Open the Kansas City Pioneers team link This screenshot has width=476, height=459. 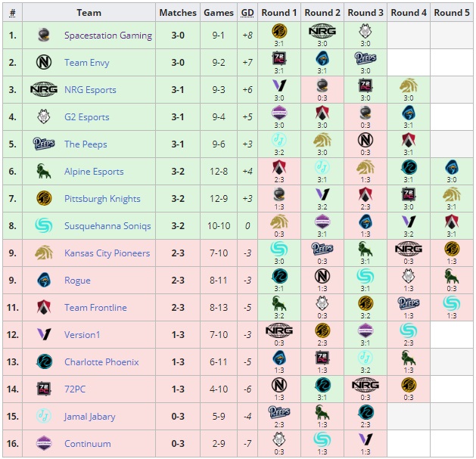pyautogui.click(x=107, y=253)
